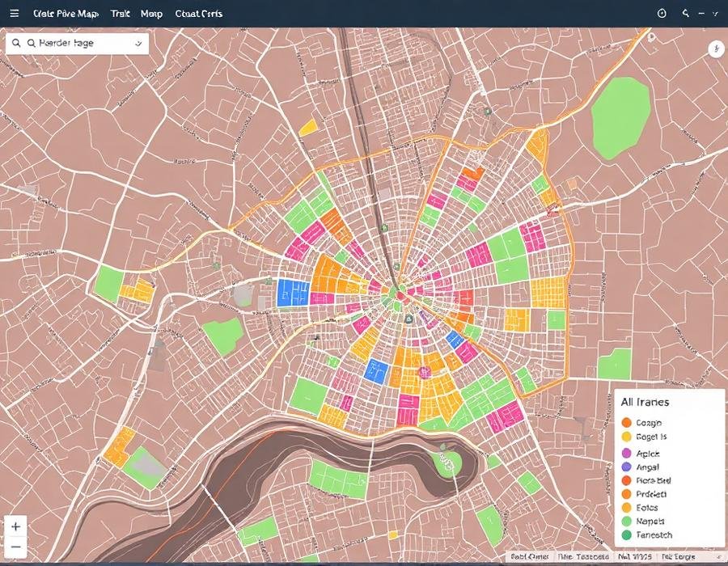Click the Pabl Ctnes status bar entry
This screenshot has width=728, height=566.
click(529, 556)
